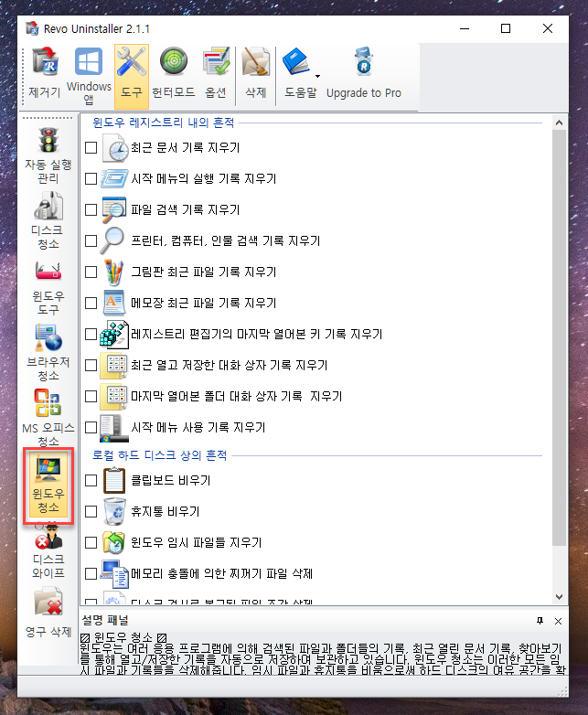Check 마지막 열어본 폴더 대화 상자 기록

[91, 396]
